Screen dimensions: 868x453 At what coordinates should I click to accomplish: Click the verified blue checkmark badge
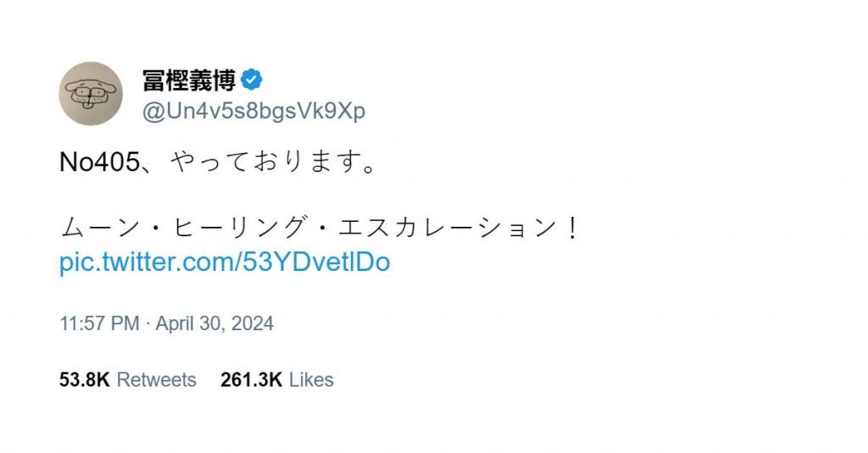(252, 80)
